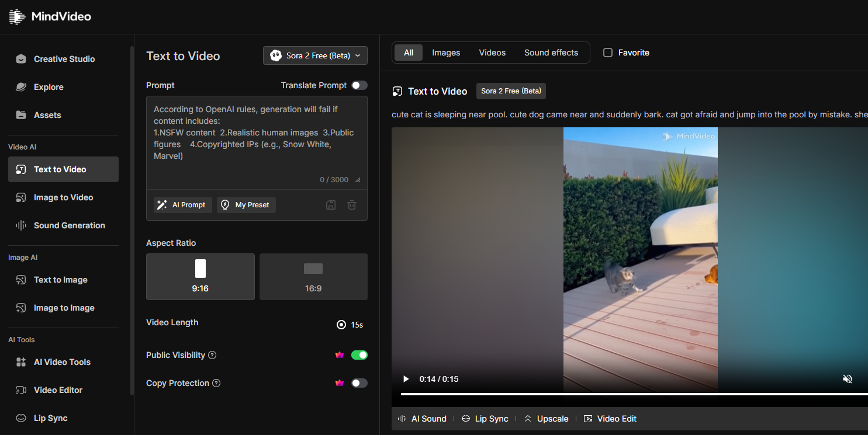868x435 pixels.
Task: Click the cat video preview frame
Action: pyautogui.click(x=641, y=260)
